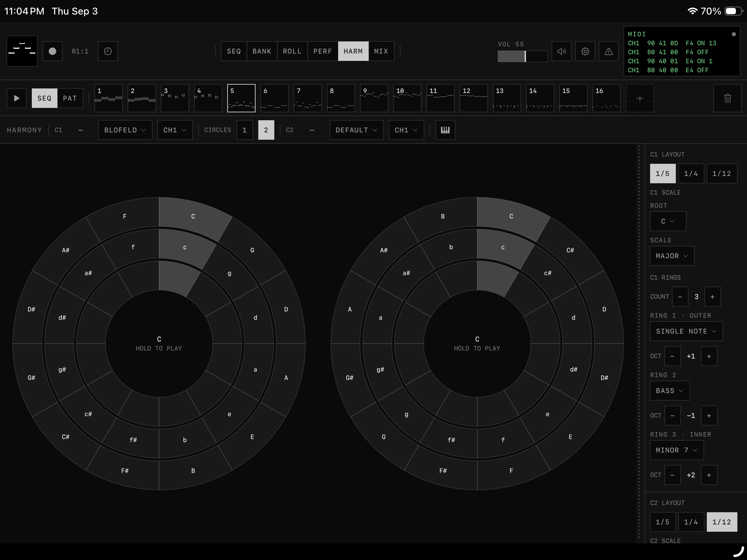This screenshot has height=560, width=747.
Task: Open the BLOFELD device dropdown
Action: tap(125, 130)
